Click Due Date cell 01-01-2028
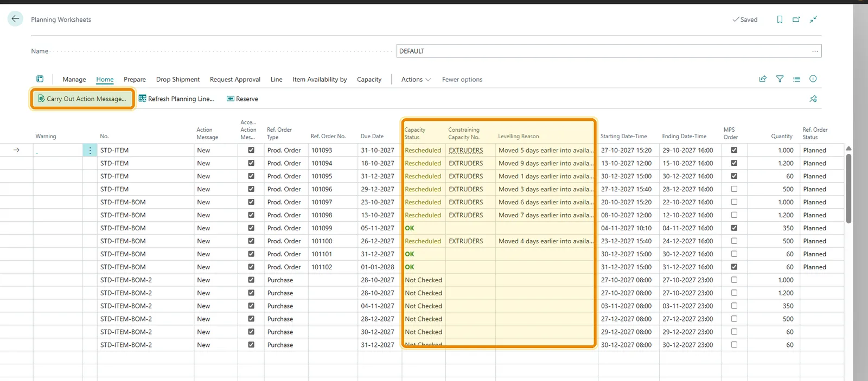868x381 pixels. pyautogui.click(x=378, y=267)
